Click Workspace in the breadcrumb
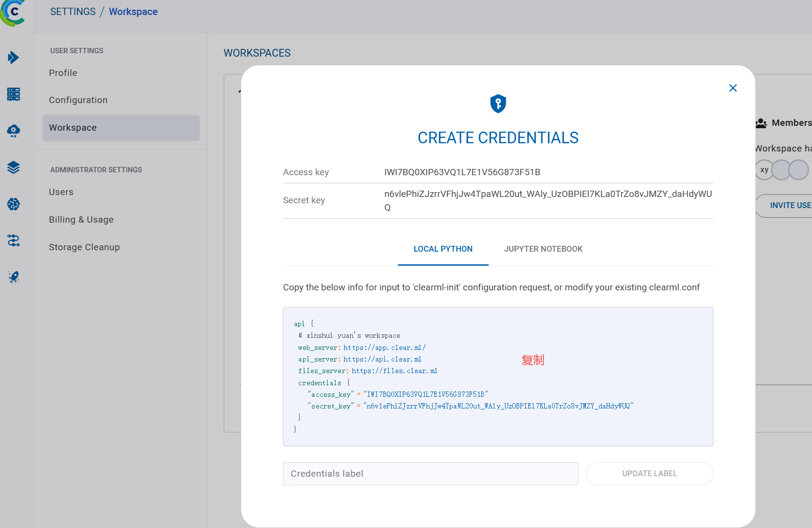The height and width of the screenshot is (528, 812). [133, 12]
